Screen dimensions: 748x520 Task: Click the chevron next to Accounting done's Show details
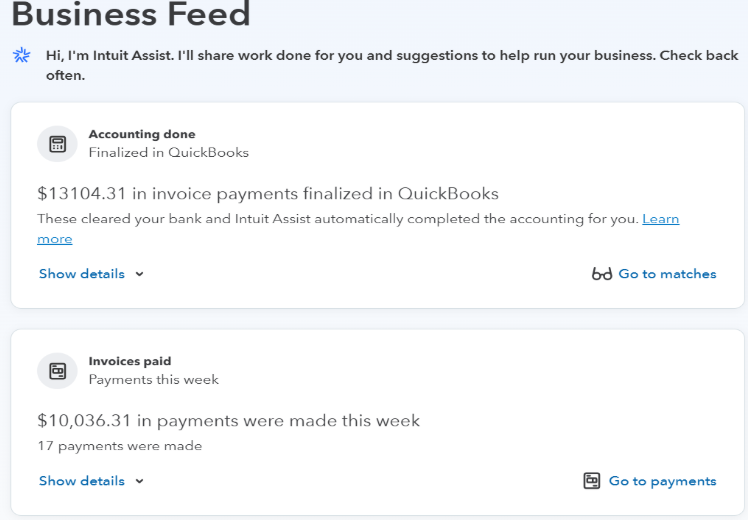(x=139, y=274)
